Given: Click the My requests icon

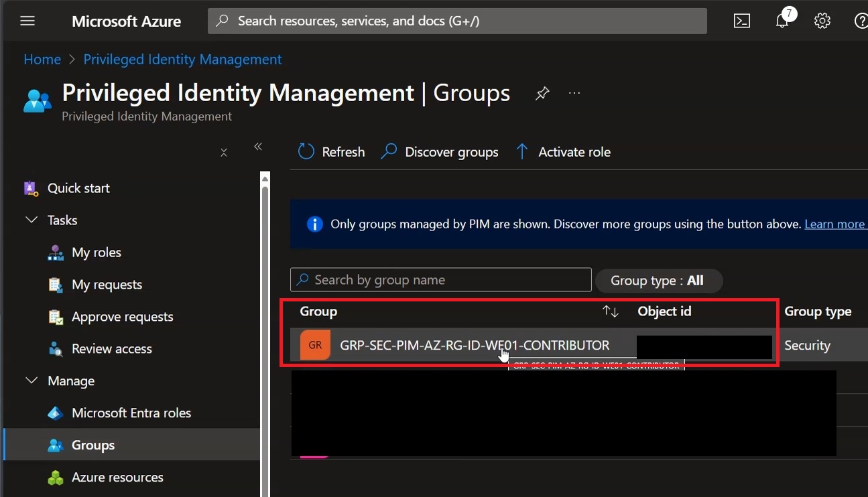Looking at the screenshot, I should 56,285.
